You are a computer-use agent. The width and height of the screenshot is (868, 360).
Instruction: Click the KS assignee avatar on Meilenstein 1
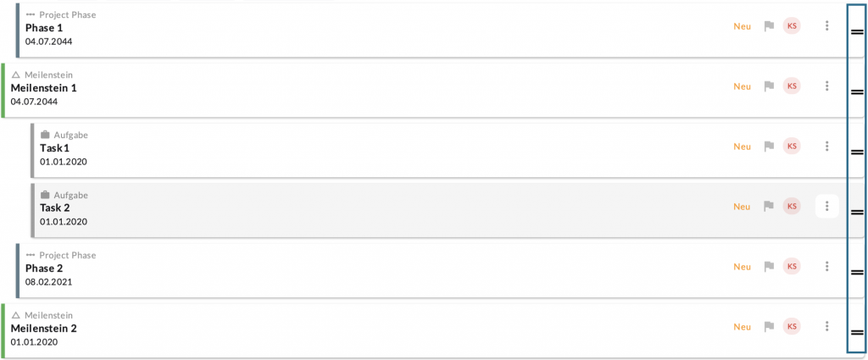[792, 86]
